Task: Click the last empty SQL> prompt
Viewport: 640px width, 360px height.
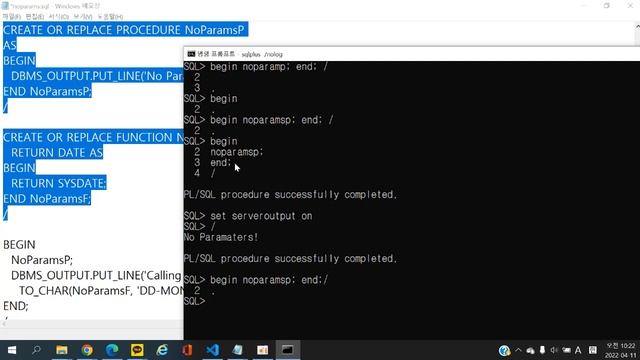Action: 195,301
